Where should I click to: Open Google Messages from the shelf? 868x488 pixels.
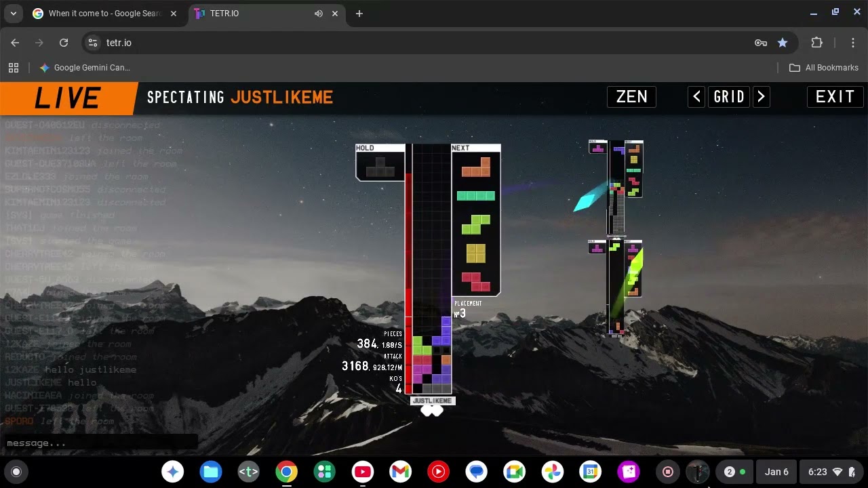[477, 472]
